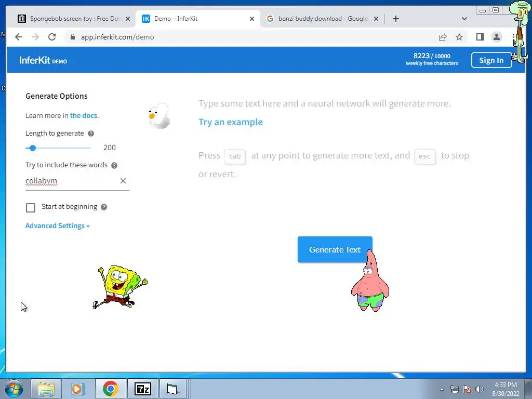Show hidden system tray icons
Screen dimensions: 532x399
pyautogui.click(x=442, y=389)
